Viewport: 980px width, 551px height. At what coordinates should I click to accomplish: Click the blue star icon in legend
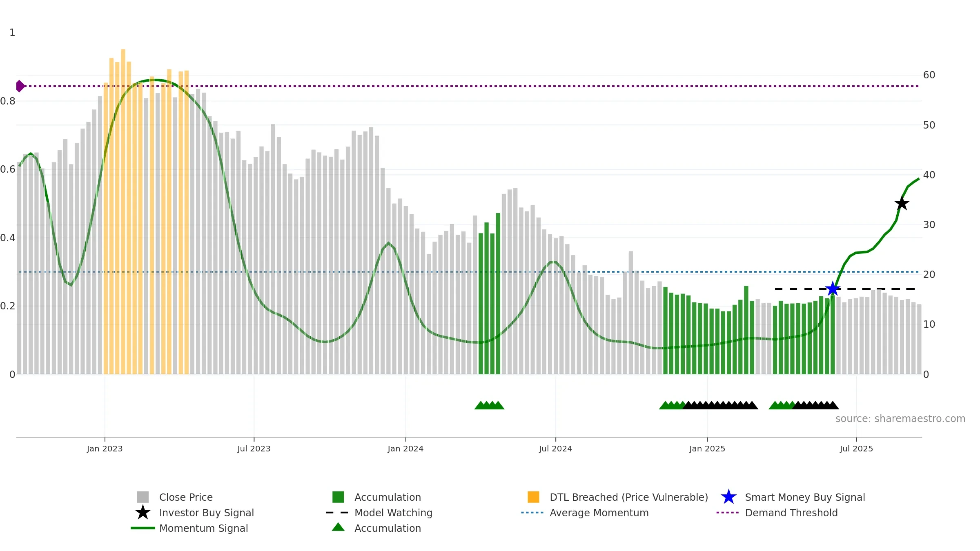coord(728,497)
